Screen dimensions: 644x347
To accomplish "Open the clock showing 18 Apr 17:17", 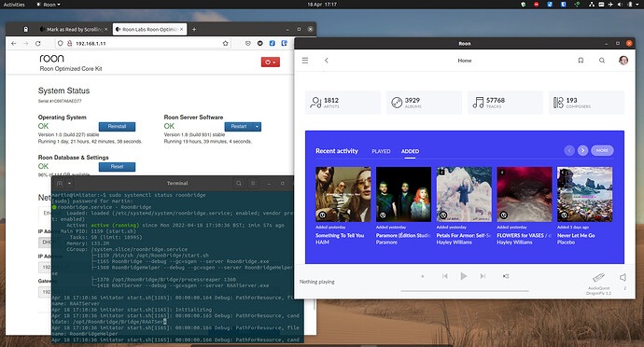I will point(322,5).
